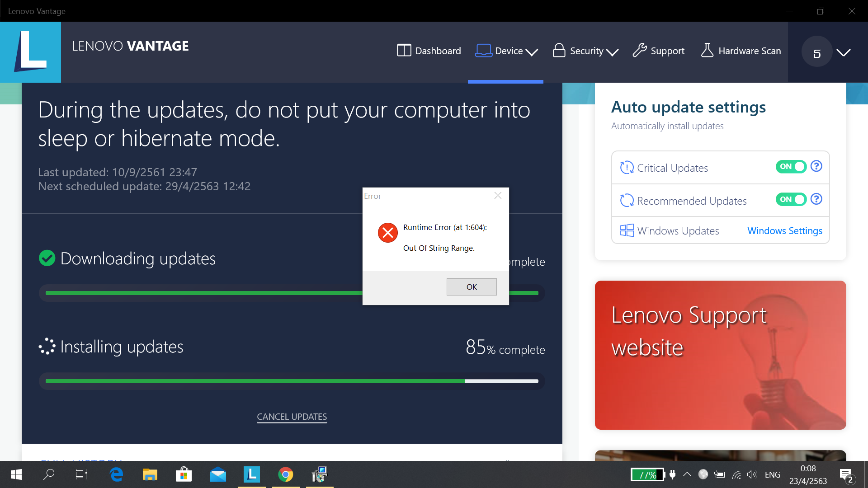This screenshot has height=488, width=868.
Task: Click the red error icon in dialog
Action: 387,233
